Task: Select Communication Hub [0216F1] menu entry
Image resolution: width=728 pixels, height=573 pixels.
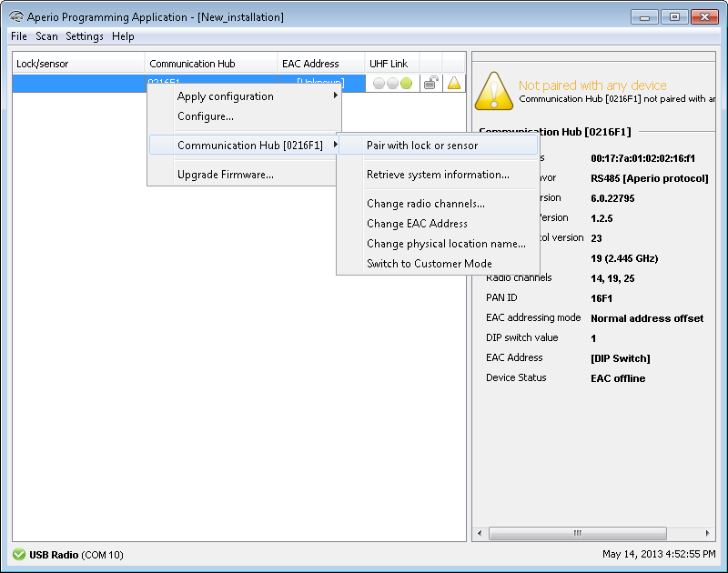Action: click(244, 146)
